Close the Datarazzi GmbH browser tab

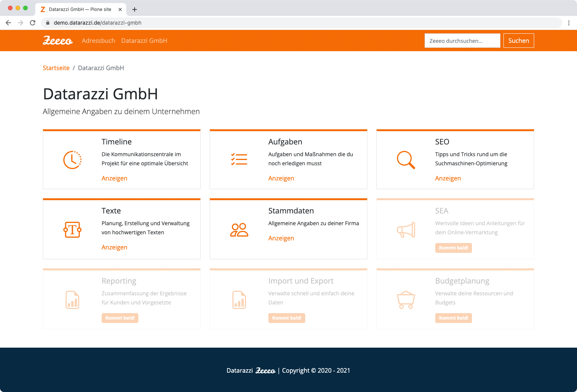click(120, 9)
